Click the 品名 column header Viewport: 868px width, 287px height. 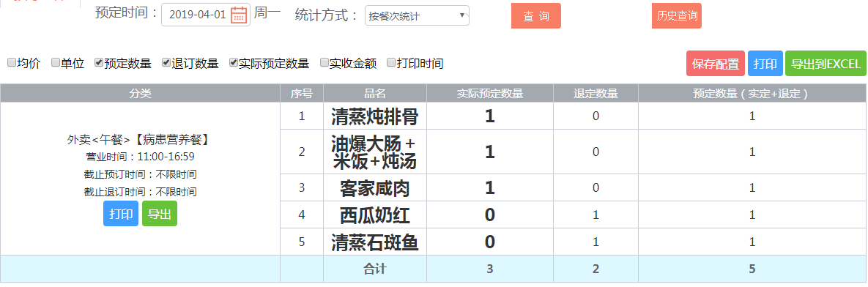(x=375, y=94)
